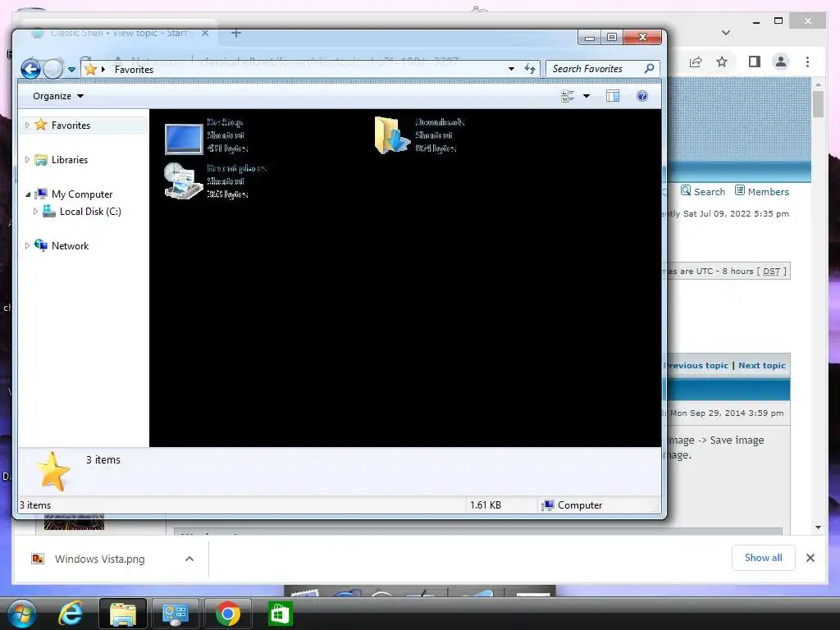This screenshot has width=840, height=630.
Task: Open the Organize menu
Action: tap(58, 96)
